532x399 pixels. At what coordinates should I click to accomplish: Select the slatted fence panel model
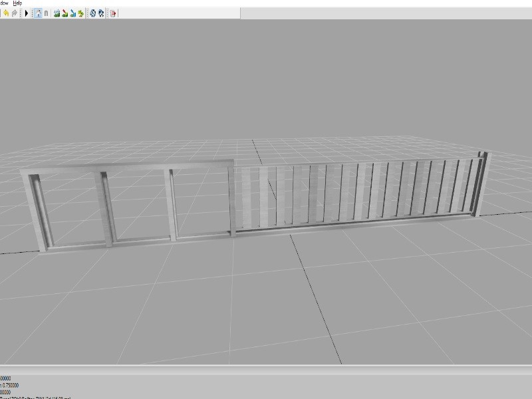pyautogui.click(x=352, y=193)
